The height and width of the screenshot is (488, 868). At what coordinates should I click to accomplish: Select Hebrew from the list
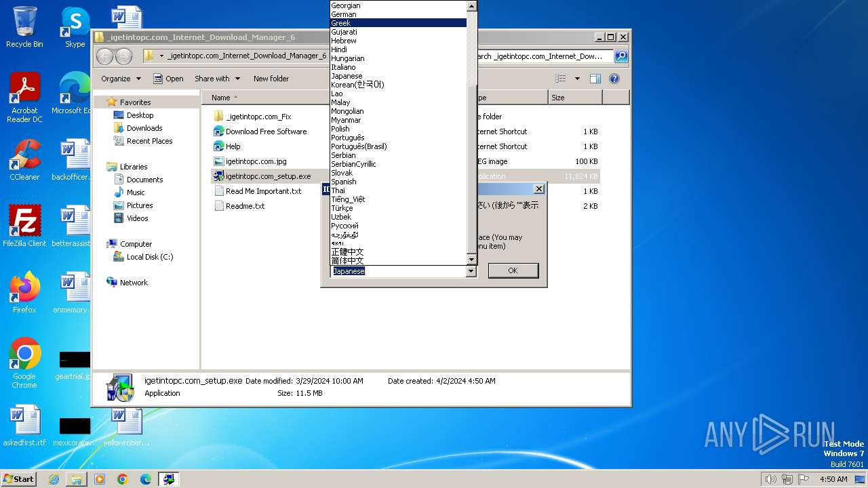398,41
